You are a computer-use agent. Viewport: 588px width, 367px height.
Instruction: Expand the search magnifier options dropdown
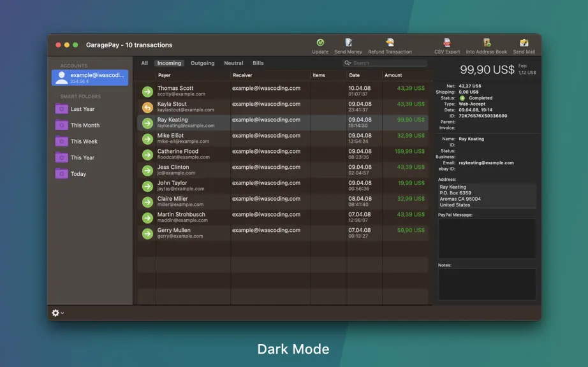[348, 63]
